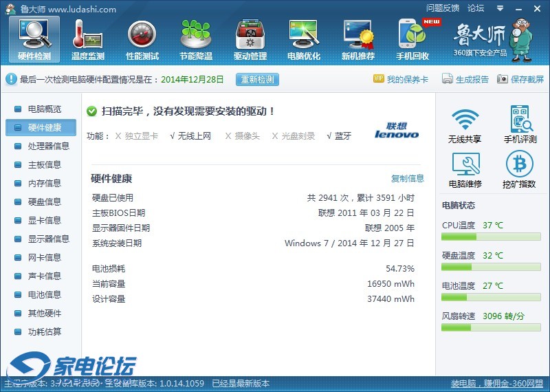Screen dimensions: 550x392
Task: Open the 性能测试 performance test
Action: pos(142,39)
